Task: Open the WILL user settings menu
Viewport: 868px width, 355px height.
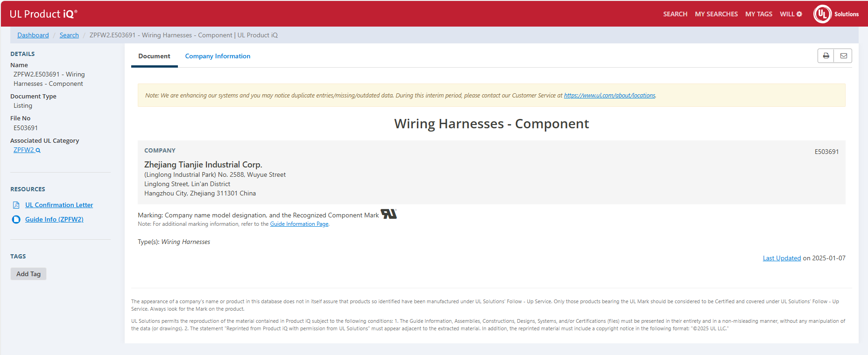Action: tap(790, 14)
